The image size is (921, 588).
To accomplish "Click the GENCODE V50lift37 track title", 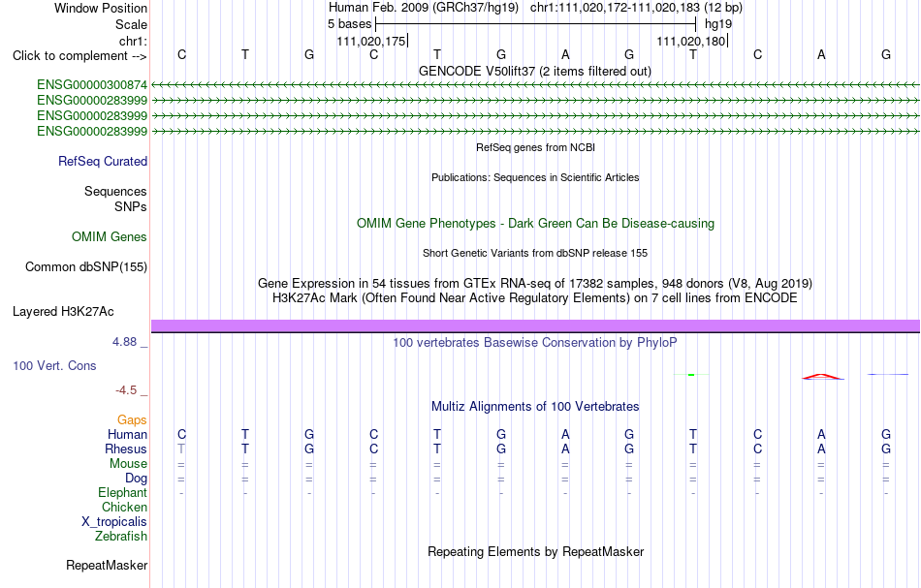I will point(535,72).
